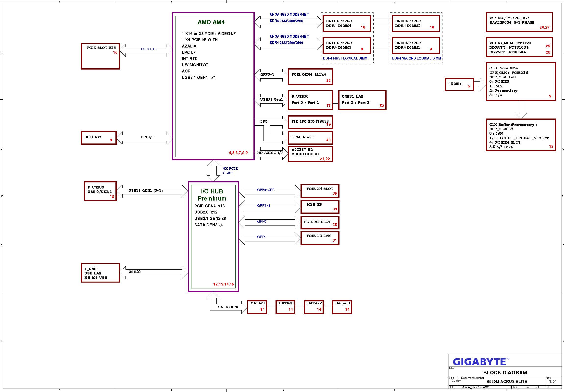Select the "TPM Header" block
The width and height of the screenshot is (565, 392).
pyautogui.click(x=311, y=138)
